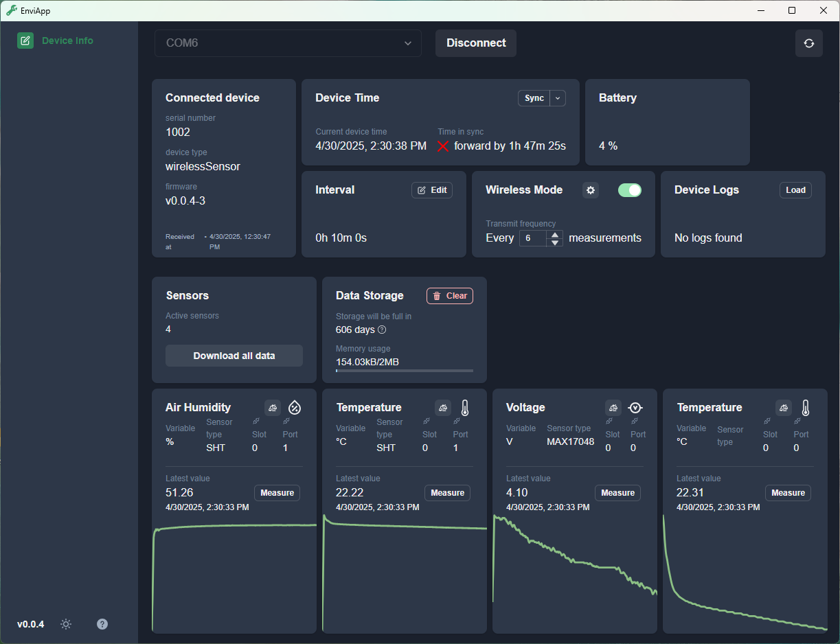Viewport: 840px width, 644px height.
Task: Decrease transmit frequency with down arrow
Action: click(555, 242)
